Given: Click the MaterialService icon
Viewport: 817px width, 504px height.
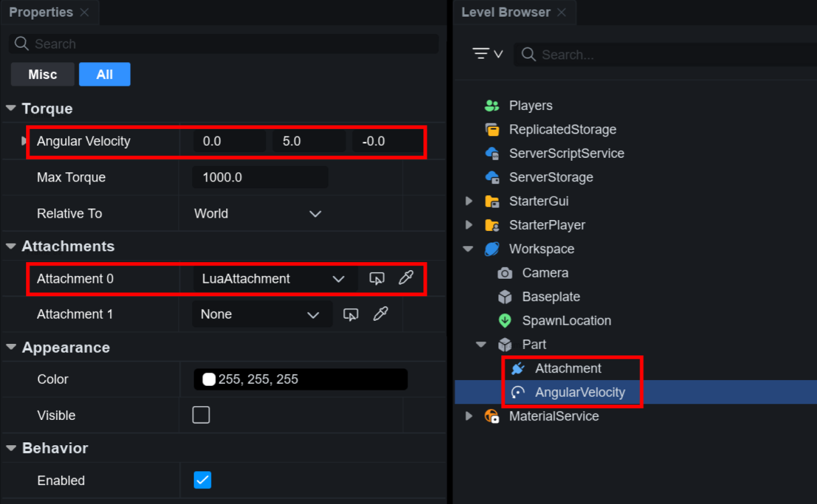Looking at the screenshot, I should point(492,416).
